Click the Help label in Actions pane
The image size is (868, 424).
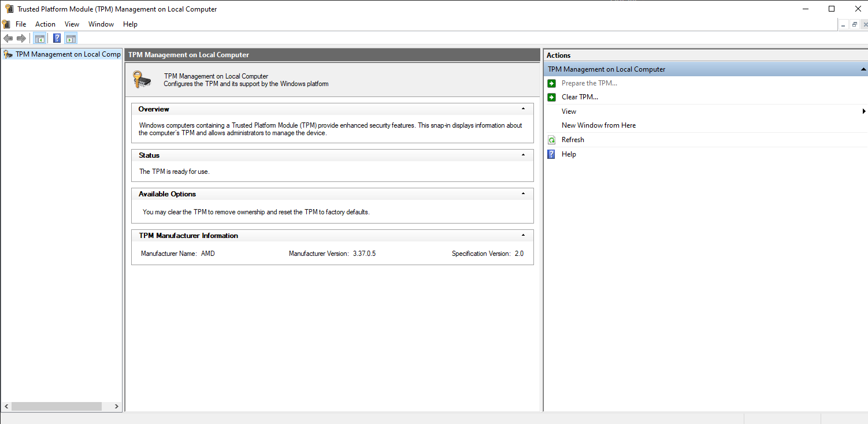click(569, 154)
